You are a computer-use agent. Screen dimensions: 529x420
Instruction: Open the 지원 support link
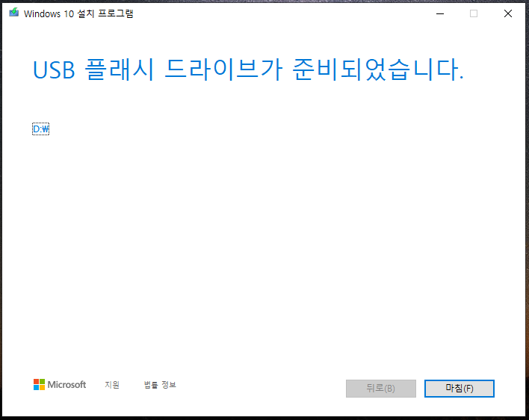pyautogui.click(x=112, y=385)
